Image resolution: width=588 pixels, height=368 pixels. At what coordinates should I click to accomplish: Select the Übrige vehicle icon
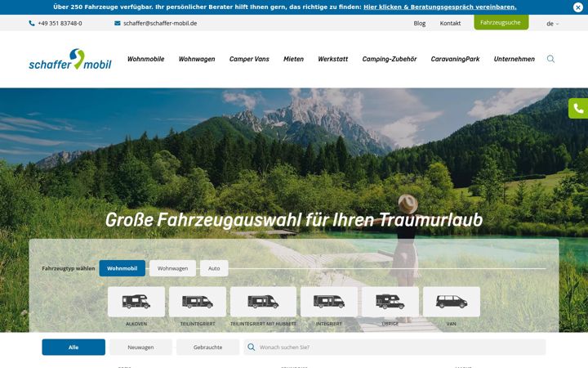pos(390,302)
